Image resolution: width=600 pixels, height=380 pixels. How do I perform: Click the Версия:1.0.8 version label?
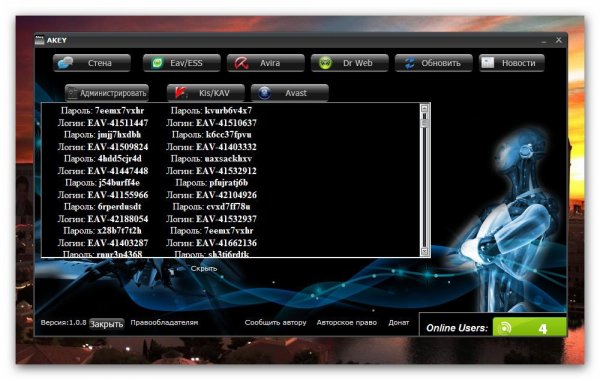(x=64, y=323)
